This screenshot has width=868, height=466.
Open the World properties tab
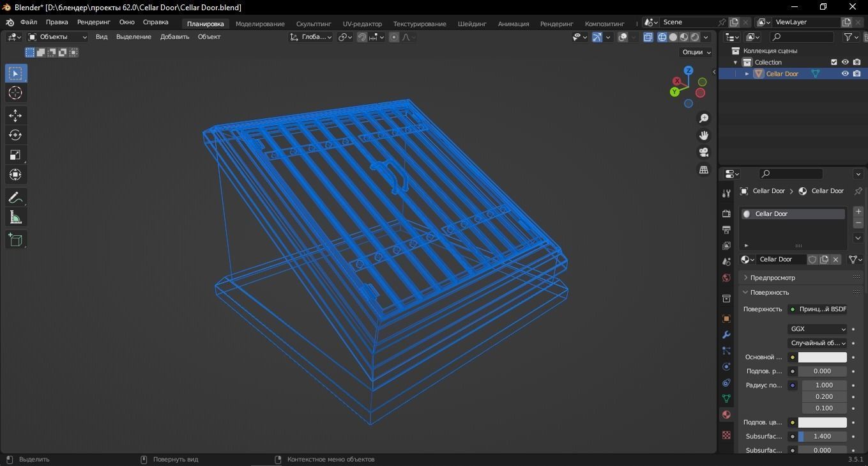click(x=726, y=277)
